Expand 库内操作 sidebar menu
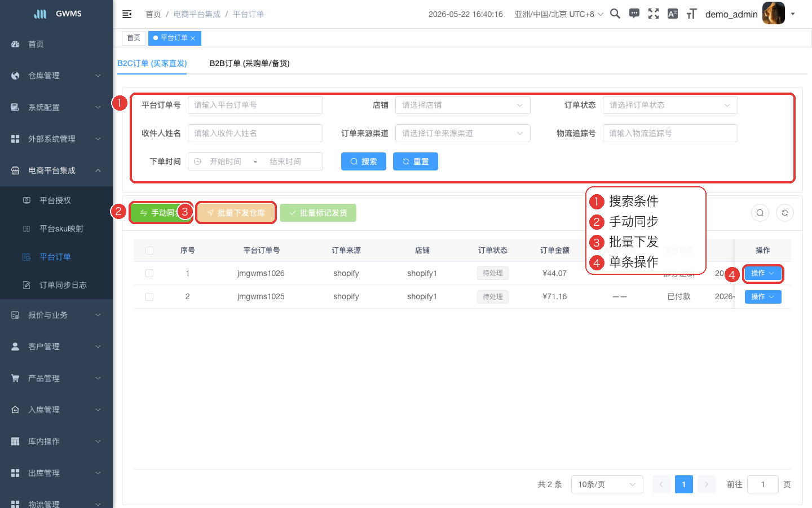 (x=56, y=441)
